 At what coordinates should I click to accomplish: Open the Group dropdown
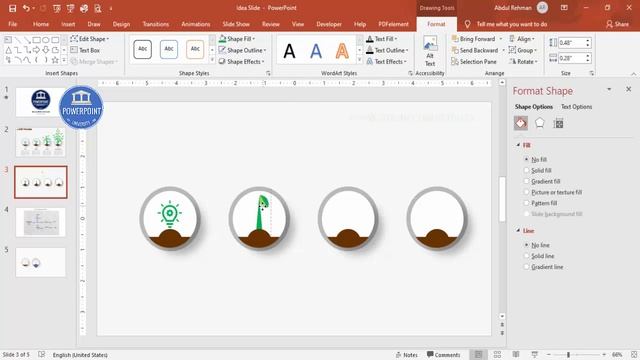[x=523, y=50]
